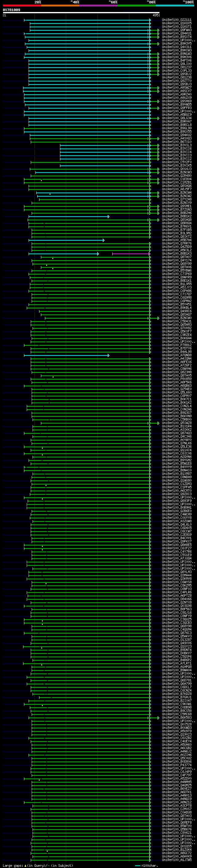The height and width of the screenshot is (868, 197).
Task: Select hit UniRef100_A9RZ40
Action: pyautogui.click(x=176, y=94)
